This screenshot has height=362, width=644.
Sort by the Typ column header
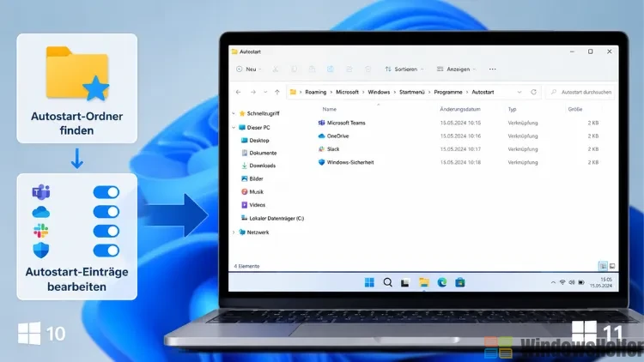[x=512, y=110]
